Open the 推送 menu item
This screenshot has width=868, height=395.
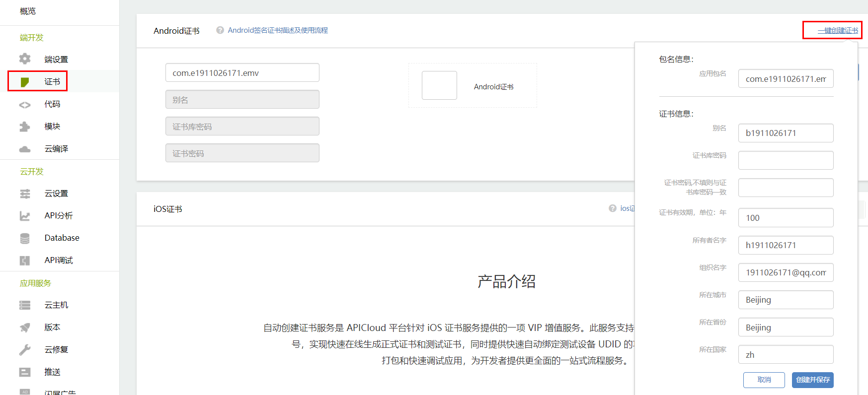(x=52, y=372)
